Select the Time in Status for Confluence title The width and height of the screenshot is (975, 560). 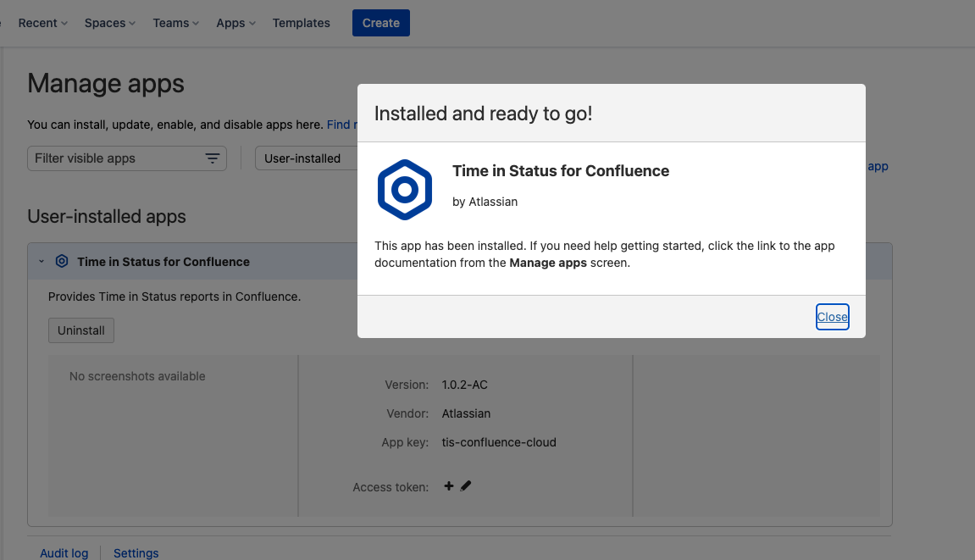(163, 262)
